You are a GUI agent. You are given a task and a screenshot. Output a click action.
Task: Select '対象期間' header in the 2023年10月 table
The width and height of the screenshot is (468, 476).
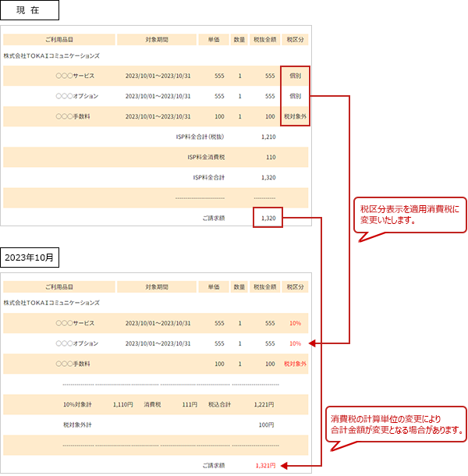pos(157,287)
